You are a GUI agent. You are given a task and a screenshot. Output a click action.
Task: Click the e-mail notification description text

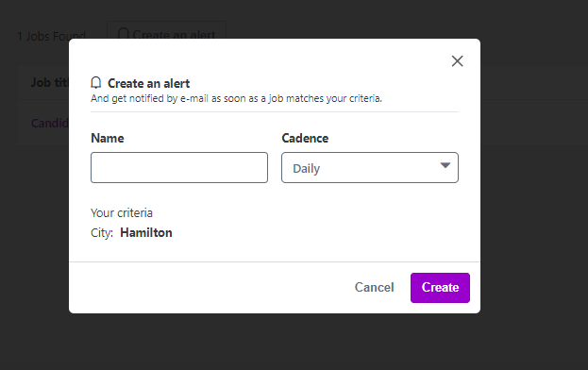click(x=236, y=98)
